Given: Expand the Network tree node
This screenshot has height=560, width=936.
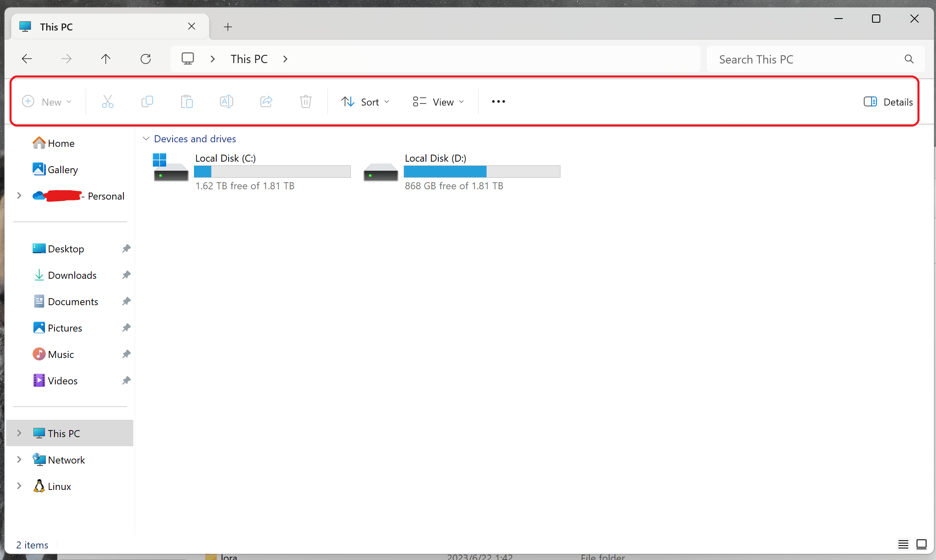Looking at the screenshot, I should tap(19, 460).
